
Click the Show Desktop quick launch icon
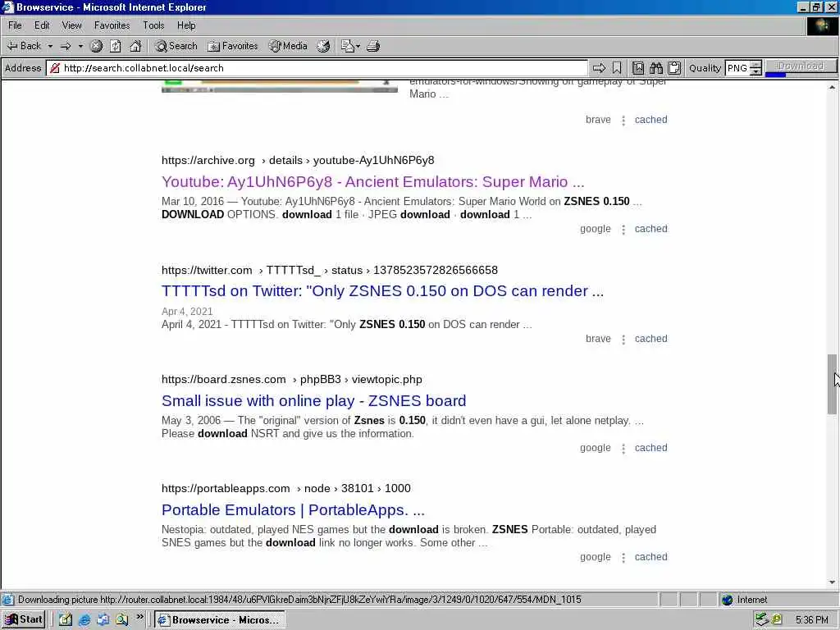tap(66, 620)
